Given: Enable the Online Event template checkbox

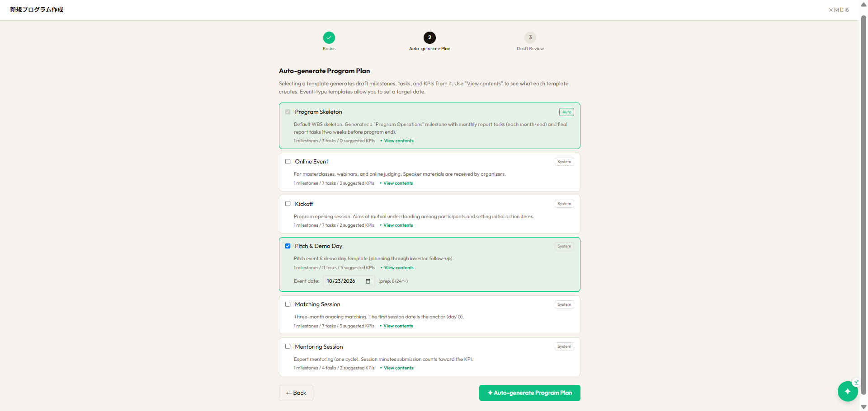Looking at the screenshot, I should click(288, 162).
